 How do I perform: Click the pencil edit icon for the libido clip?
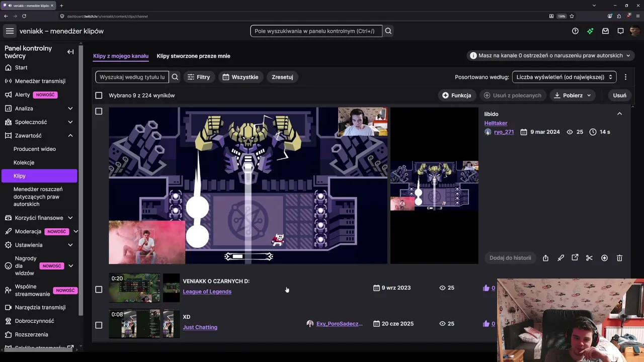pyautogui.click(x=560, y=258)
